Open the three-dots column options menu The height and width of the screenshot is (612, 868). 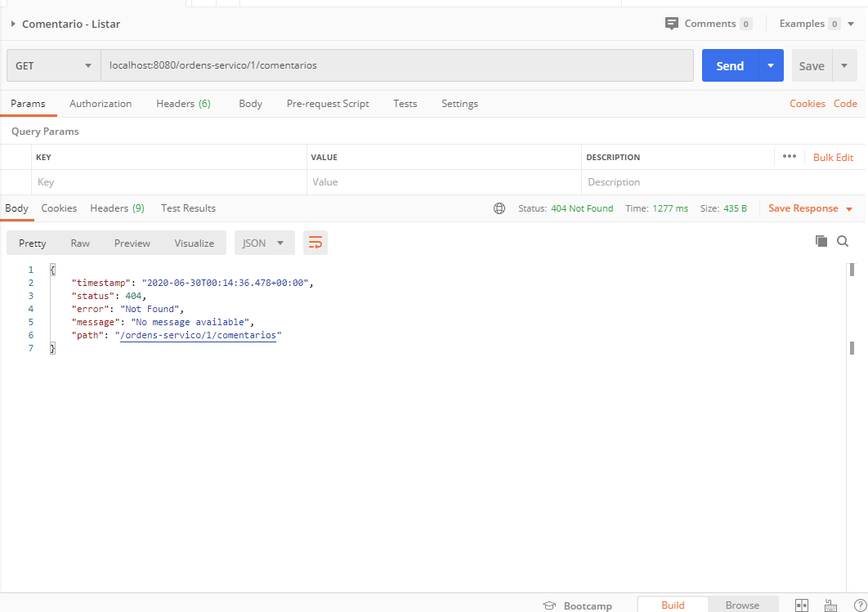tap(790, 157)
